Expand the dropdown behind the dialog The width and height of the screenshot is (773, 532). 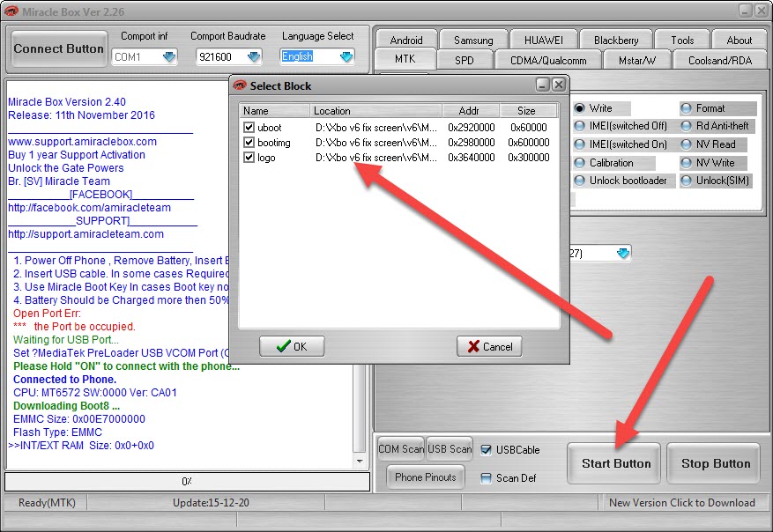coord(623,253)
